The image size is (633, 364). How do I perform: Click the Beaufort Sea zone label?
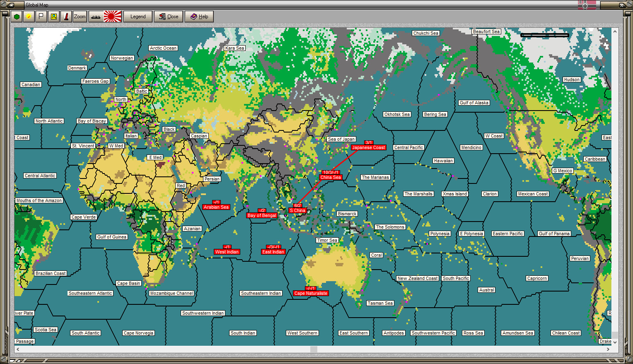[x=486, y=31]
